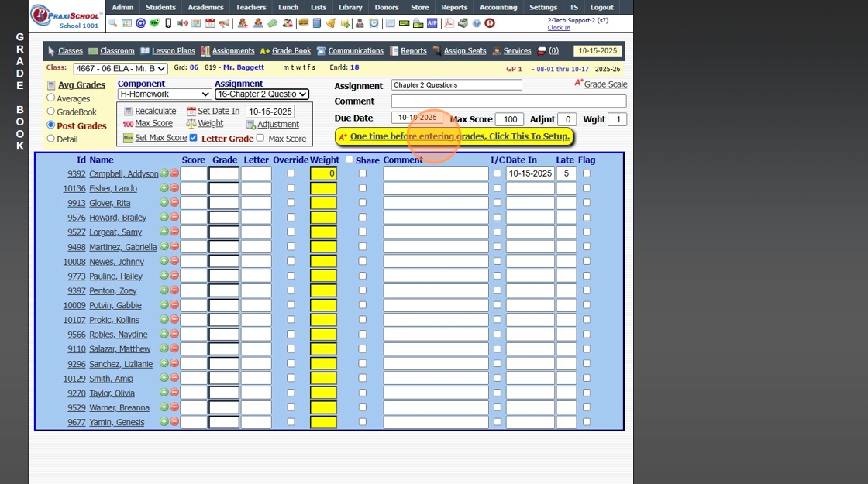The image size is (868, 484).
Task: Select the Averages radio button
Action: tap(51, 98)
